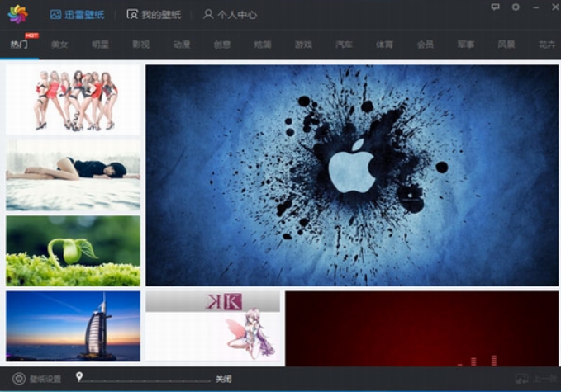This screenshot has height=392, width=561.
Task: Click the 壁纸设置 gear icon
Action: point(18,379)
